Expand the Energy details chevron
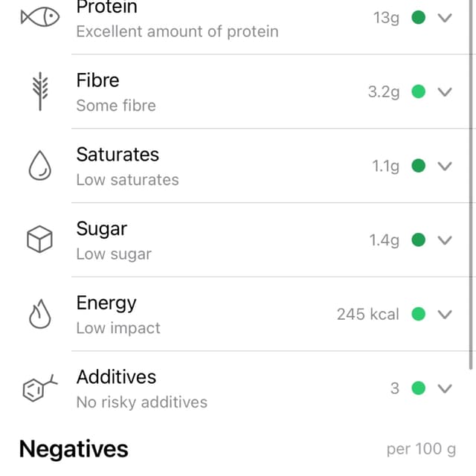Viewport: 476px width, 476px height. 445,315
